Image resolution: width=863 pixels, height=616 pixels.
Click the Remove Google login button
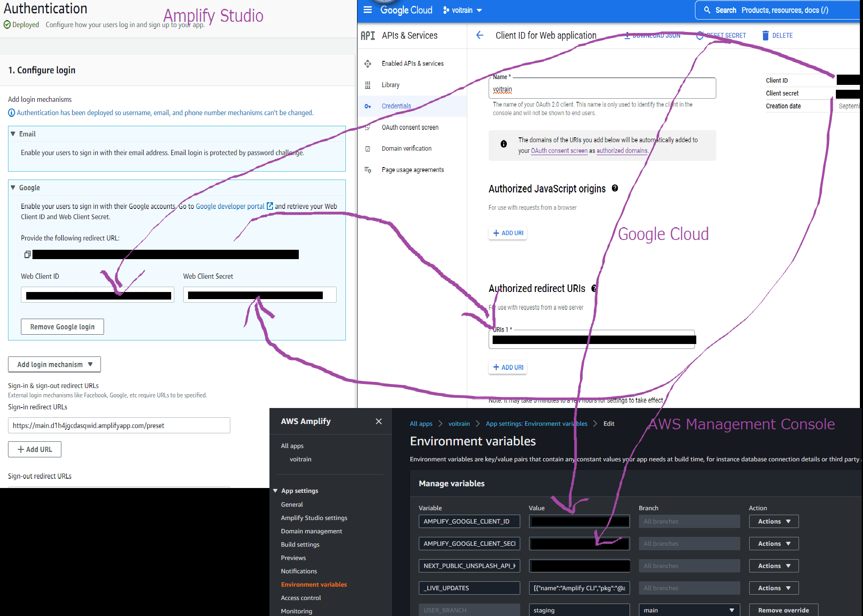pos(62,327)
